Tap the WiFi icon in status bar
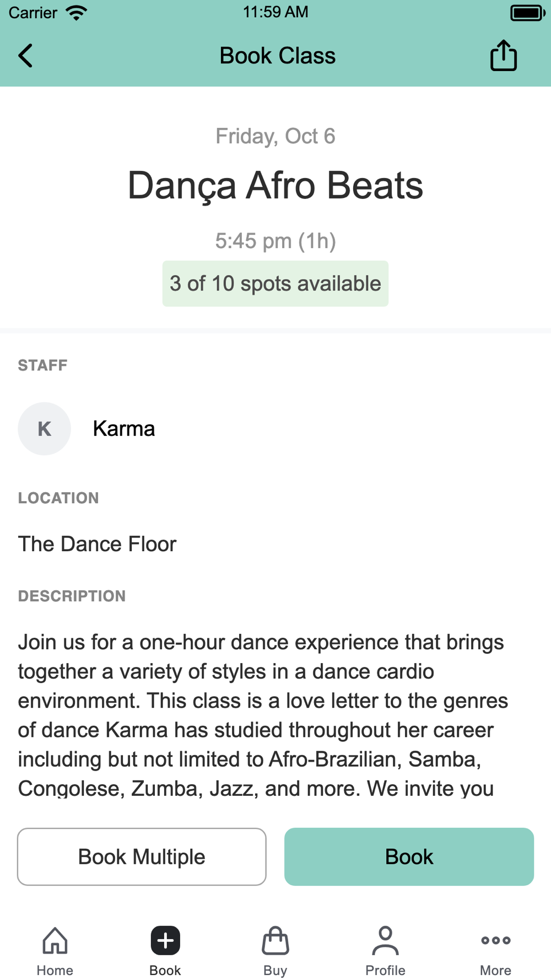 pos(76,12)
